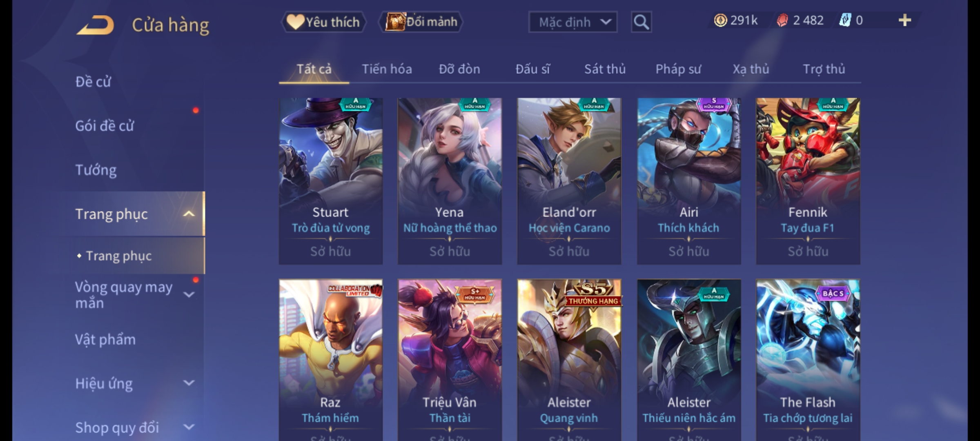
Task: Switch to the Tiến hóa tab
Action: click(387, 69)
